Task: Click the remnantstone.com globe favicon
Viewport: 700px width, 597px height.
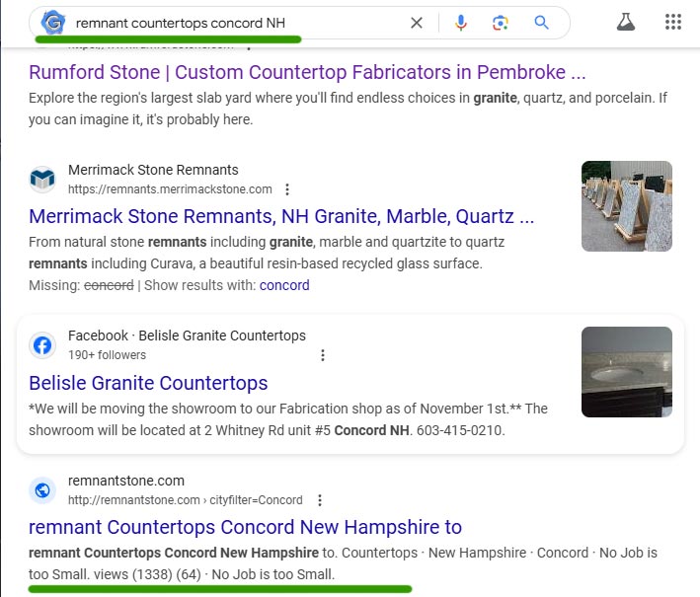Action: [x=42, y=490]
